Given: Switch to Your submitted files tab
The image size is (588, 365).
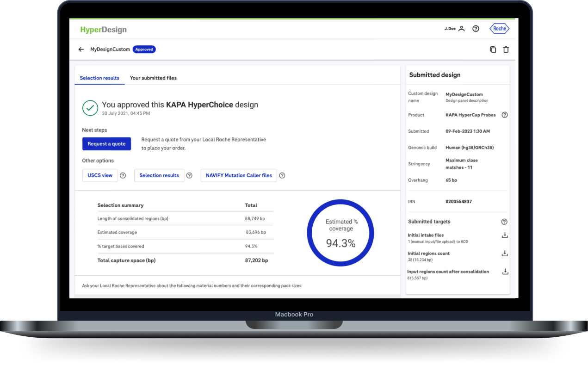Looking at the screenshot, I should click(153, 78).
